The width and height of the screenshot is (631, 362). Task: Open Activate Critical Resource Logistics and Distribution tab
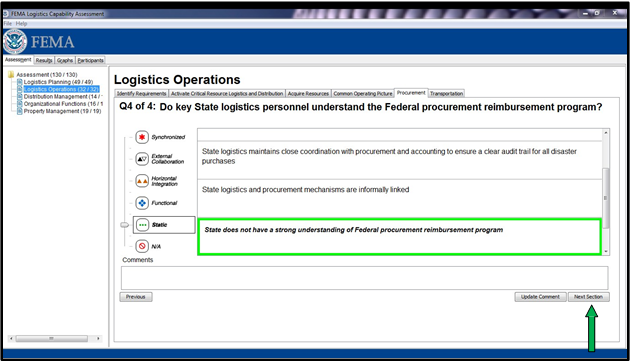tap(227, 94)
